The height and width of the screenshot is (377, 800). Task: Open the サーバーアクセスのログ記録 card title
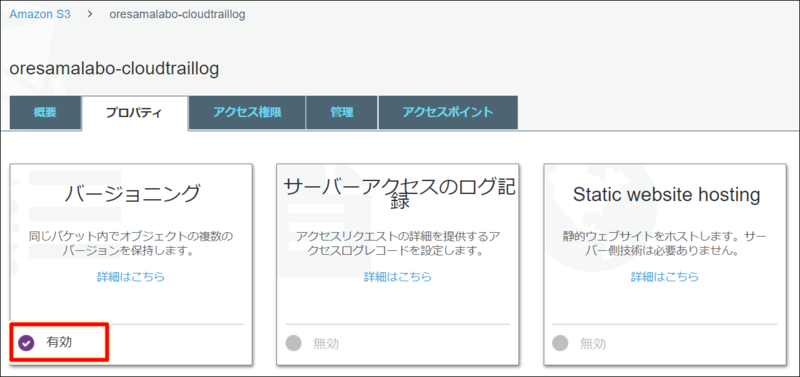[398, 194]
